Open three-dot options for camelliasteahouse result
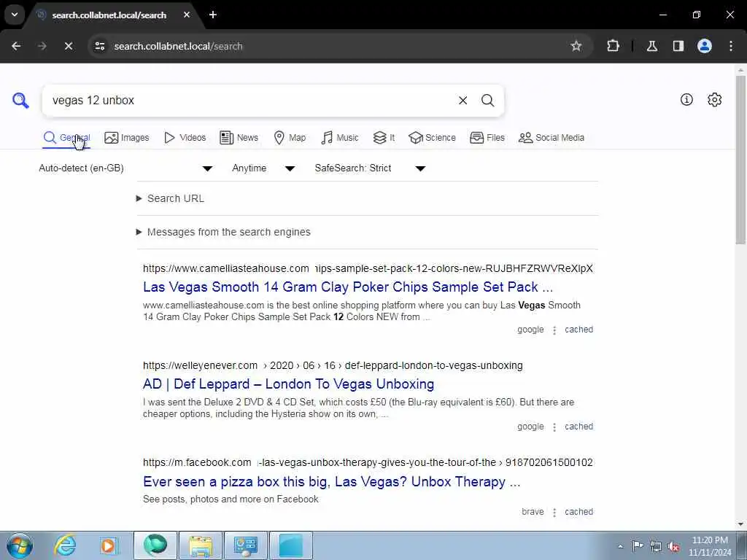 (554, 330)
